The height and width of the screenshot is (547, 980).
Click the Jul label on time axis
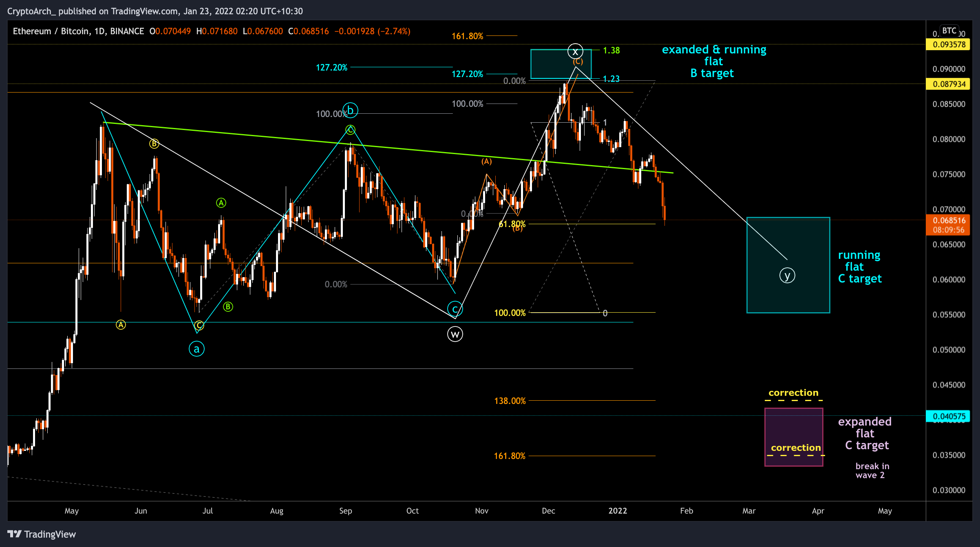pyautogui.click(x=207, y=511)
